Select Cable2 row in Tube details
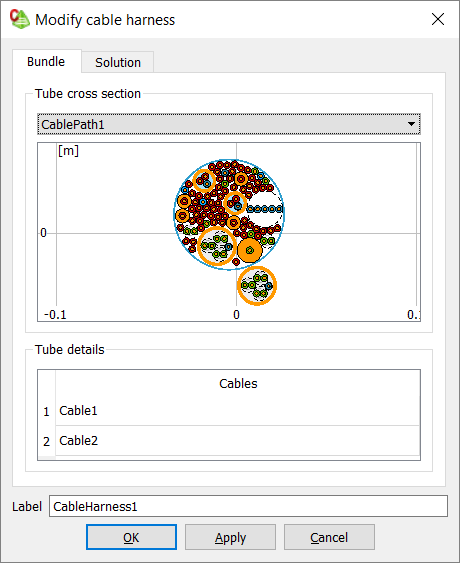This screenshot has height=563, width=460. pyautogui.click(x=238, y=441)
